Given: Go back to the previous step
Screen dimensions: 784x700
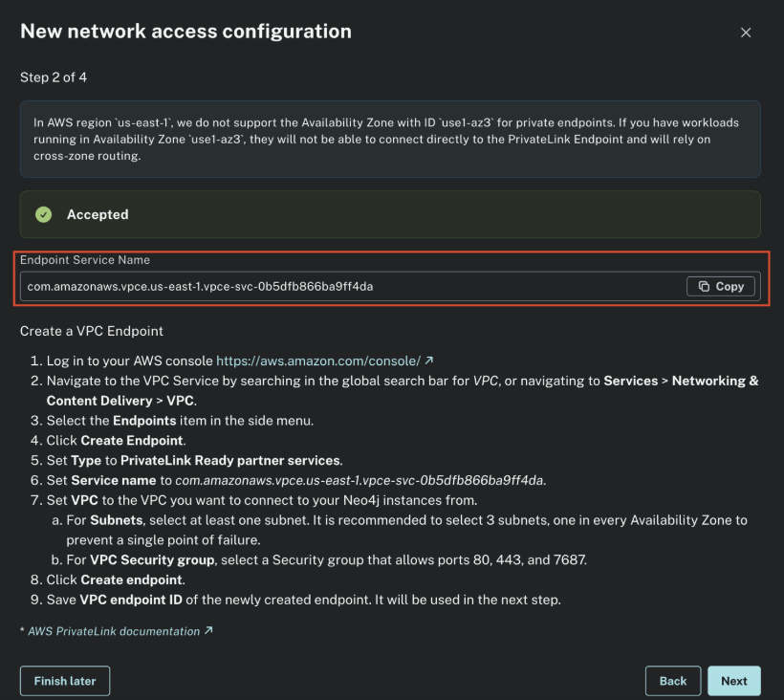Looking at the screenshot, I should tap(672, 681).
